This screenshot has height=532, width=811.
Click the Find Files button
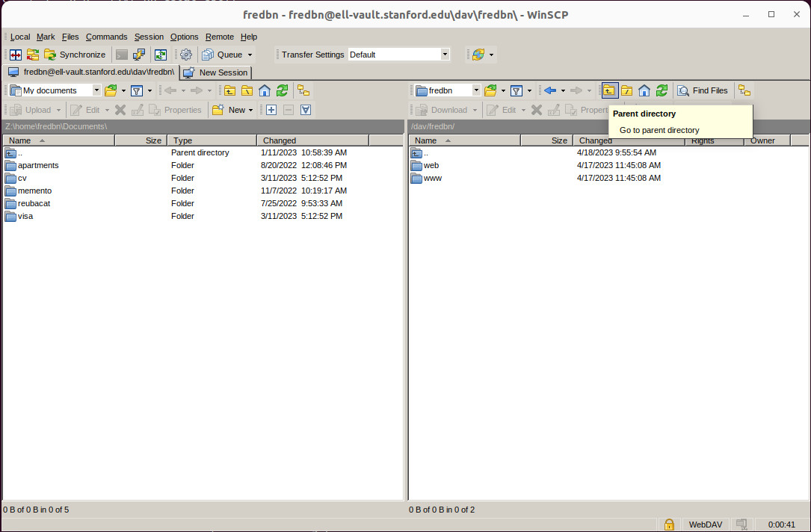703,90
